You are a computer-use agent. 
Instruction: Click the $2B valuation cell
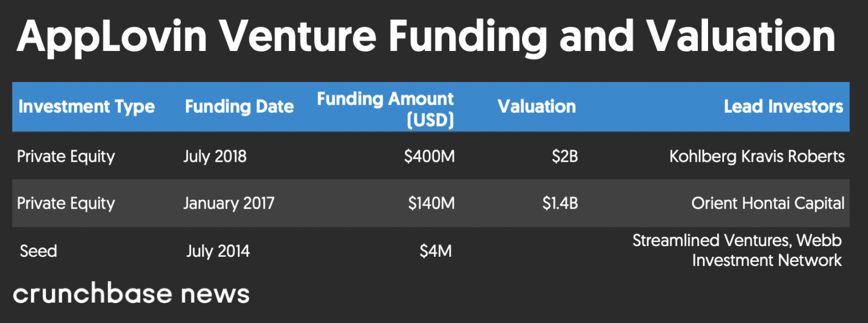pyautogui.click(x=565, y=157)
